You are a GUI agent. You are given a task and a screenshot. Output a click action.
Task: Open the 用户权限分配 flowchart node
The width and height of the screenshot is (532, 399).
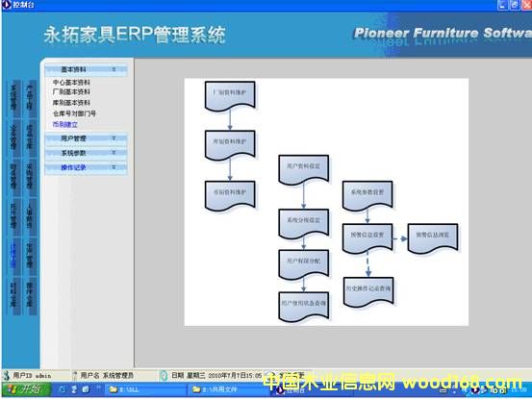pyautogui.click(x=304, y=264)
